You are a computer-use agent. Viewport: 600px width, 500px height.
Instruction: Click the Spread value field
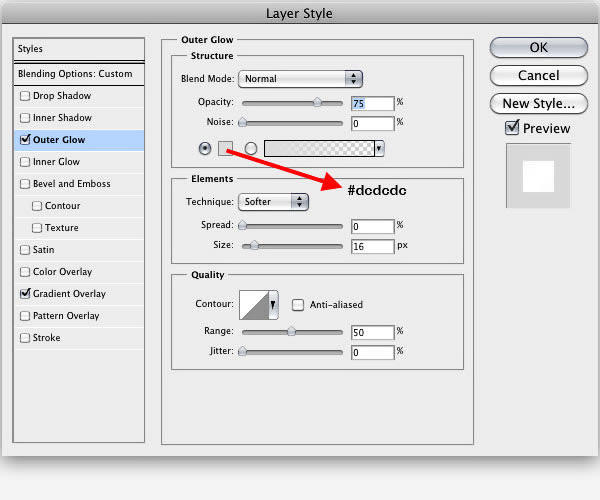(x=373, y=226)
